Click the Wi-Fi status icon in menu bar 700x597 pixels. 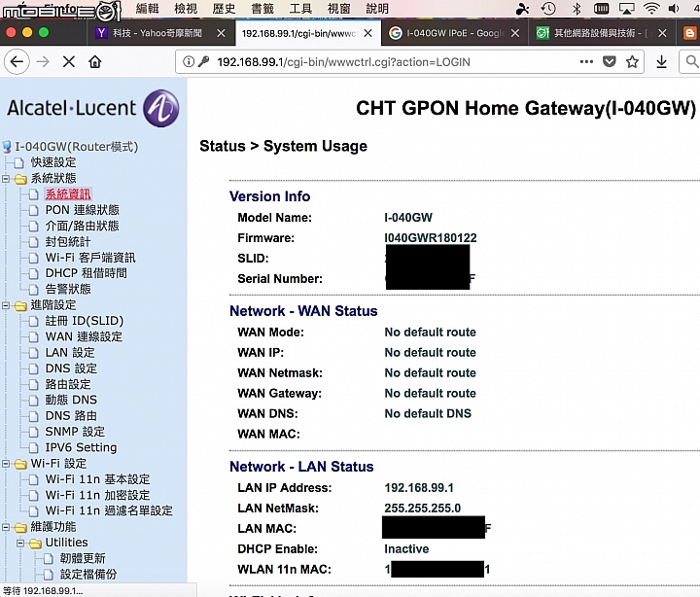click(651, 9)
